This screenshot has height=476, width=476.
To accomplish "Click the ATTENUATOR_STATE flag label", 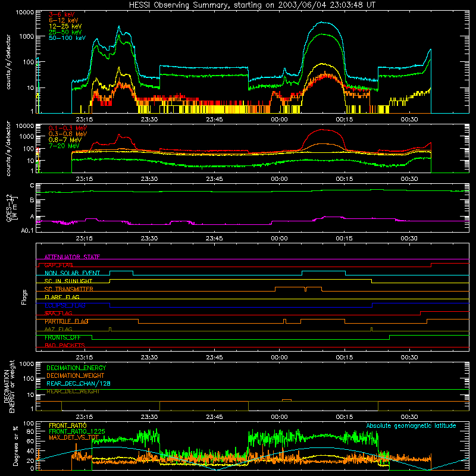I will point(72,257).
